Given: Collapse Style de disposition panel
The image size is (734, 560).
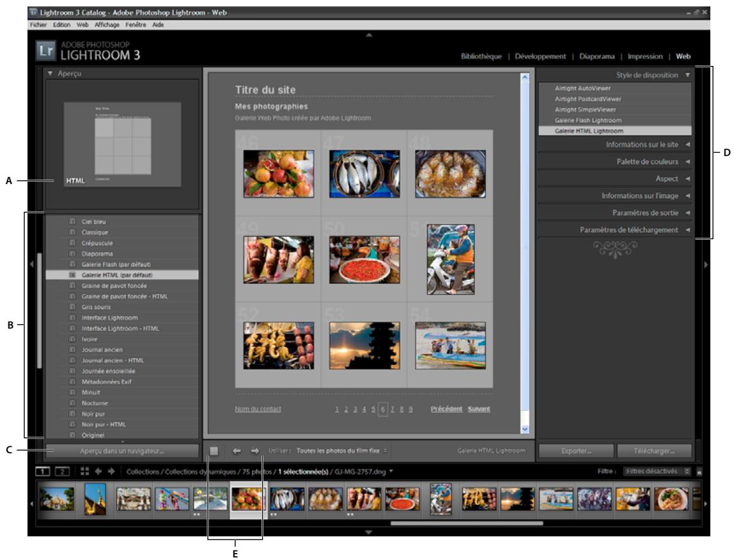Looking at the screenshot, I should [688, 75].
